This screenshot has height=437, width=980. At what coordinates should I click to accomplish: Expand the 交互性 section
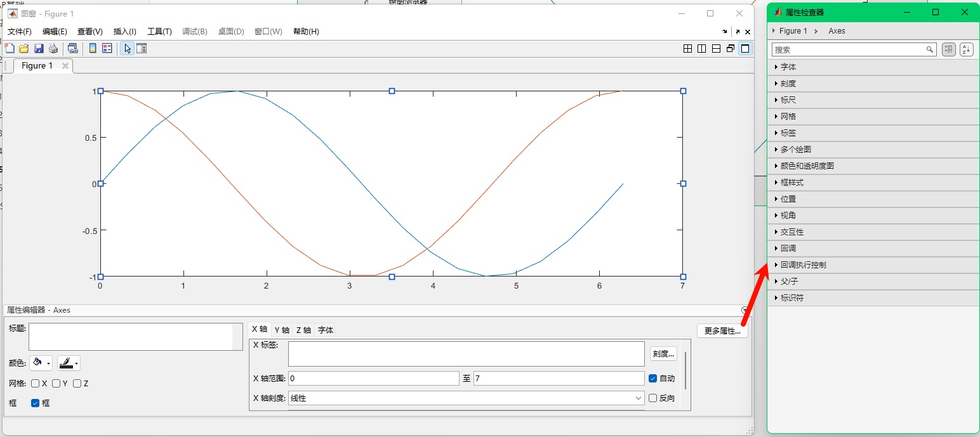(875, 232)
